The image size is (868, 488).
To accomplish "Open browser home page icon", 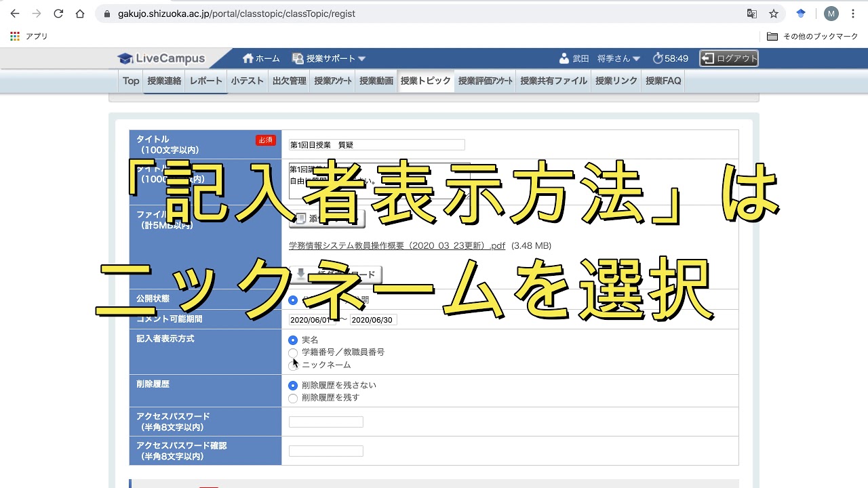I will point(80,14).
